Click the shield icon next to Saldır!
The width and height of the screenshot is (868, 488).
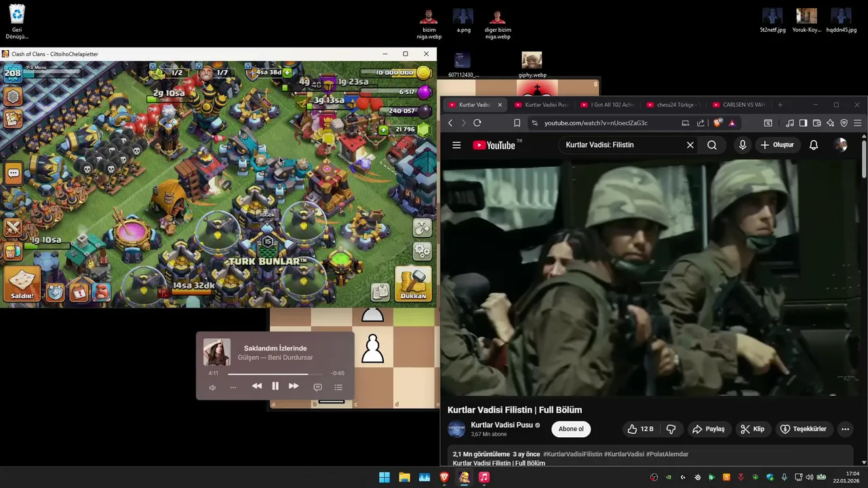55,292
